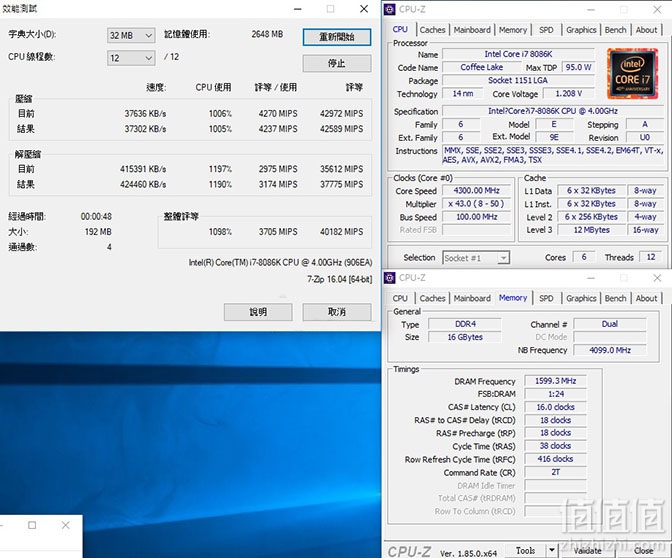
Task: Expand the Tools dropdown arrow in CPU-Z
Action: click(552, 550)
